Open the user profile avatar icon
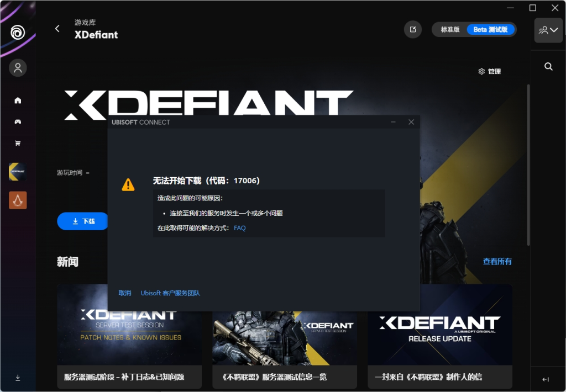 point(18,67)
